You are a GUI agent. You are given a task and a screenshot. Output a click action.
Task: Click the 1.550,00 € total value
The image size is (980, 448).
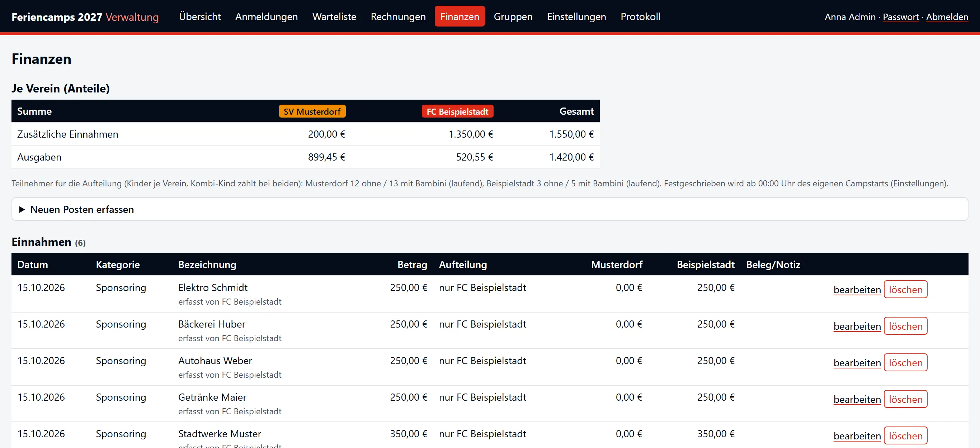tap(571, 134)
